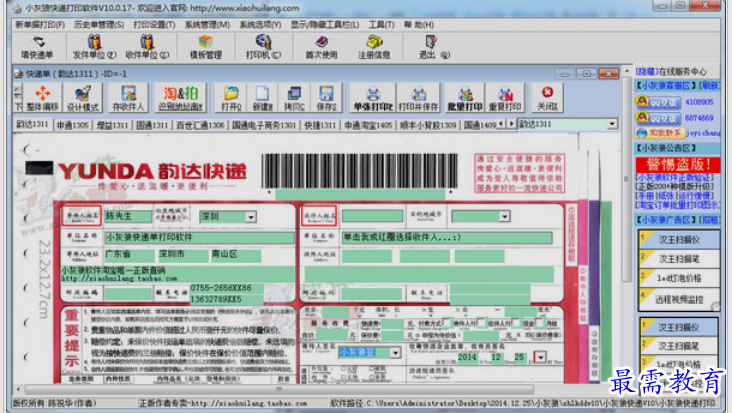Select the 整体偏移 offset tool
This screenshot has height=413, width=732.
(x=42, y=98)
